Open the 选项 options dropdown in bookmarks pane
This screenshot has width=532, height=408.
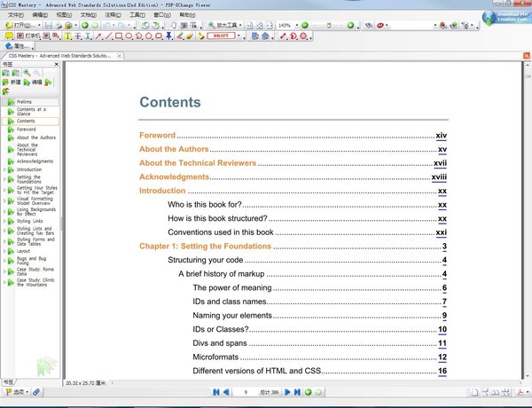(17, 392)
